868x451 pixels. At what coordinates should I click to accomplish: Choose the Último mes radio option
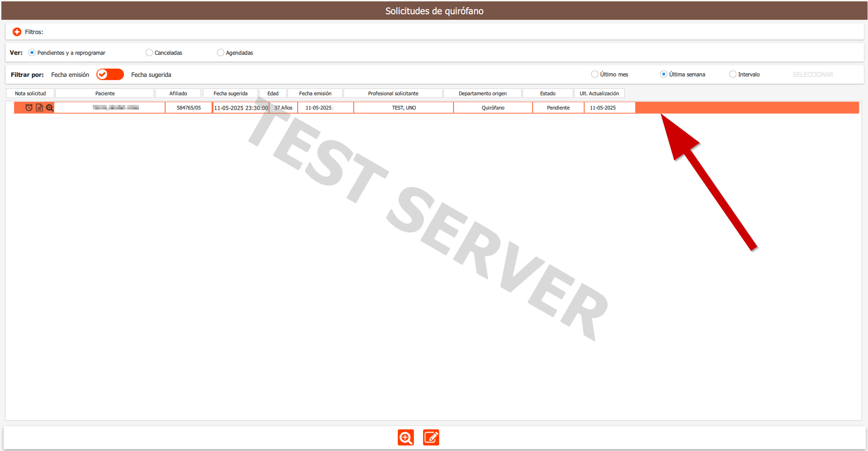coord(595,75)
